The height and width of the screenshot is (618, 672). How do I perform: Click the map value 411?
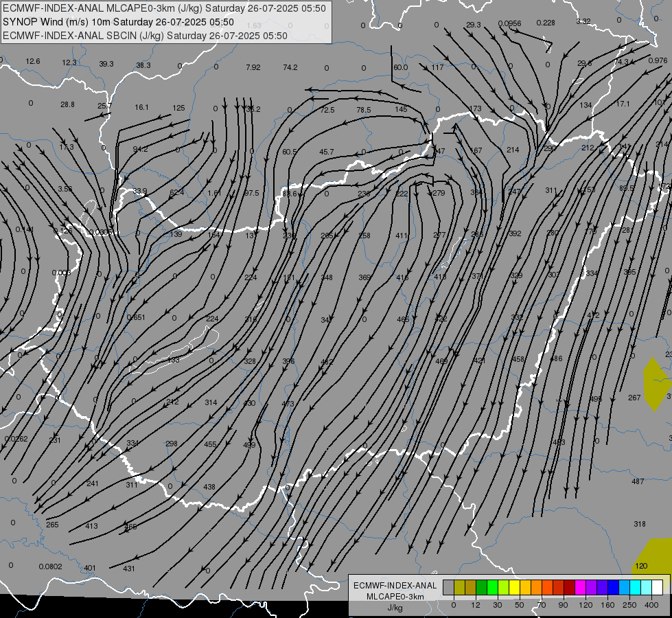tap(402, 236)
